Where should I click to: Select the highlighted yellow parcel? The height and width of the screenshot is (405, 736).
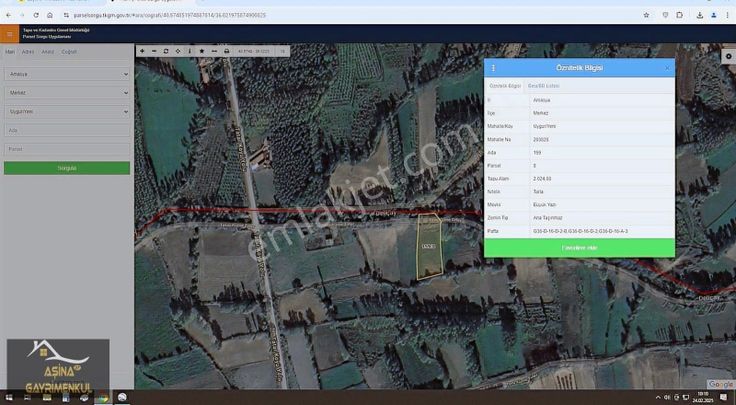[429, 247]
